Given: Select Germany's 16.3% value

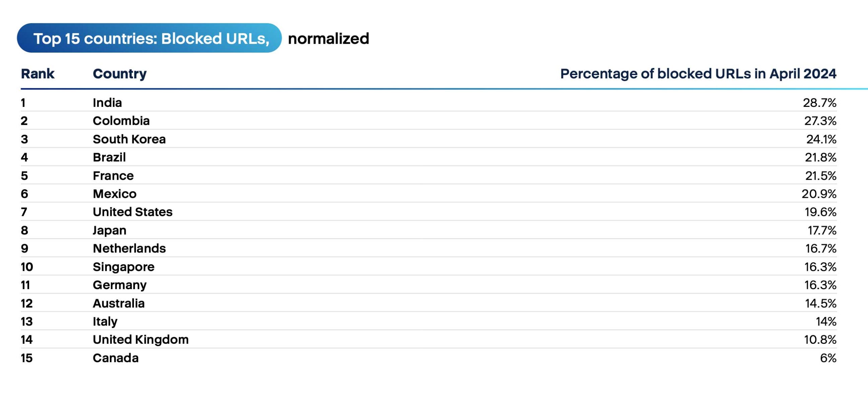Looking at the screenshot, I should pyautogui.click(x=820, y=285).
